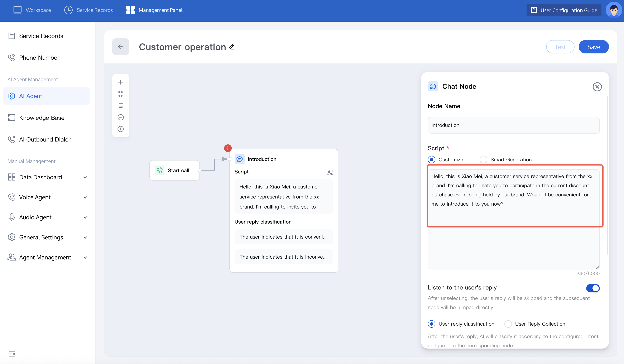The width and height of the screenshot is (624, 364).
Task: Click the back arrow beside Customer operation
Action: tap(120, 47)
